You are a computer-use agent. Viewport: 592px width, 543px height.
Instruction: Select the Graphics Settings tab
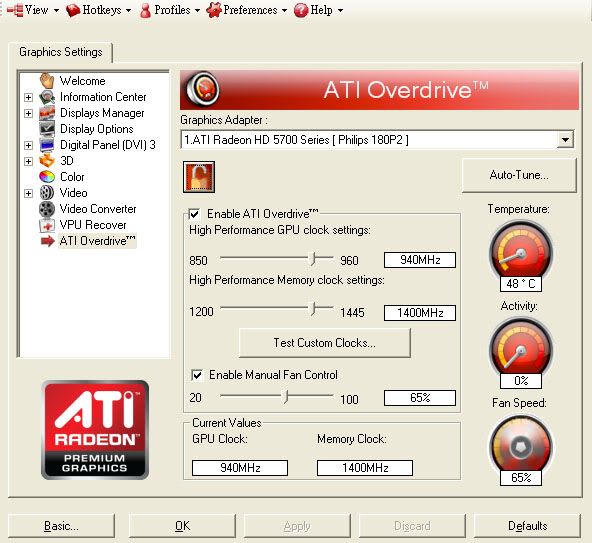[x=60, y=52]
